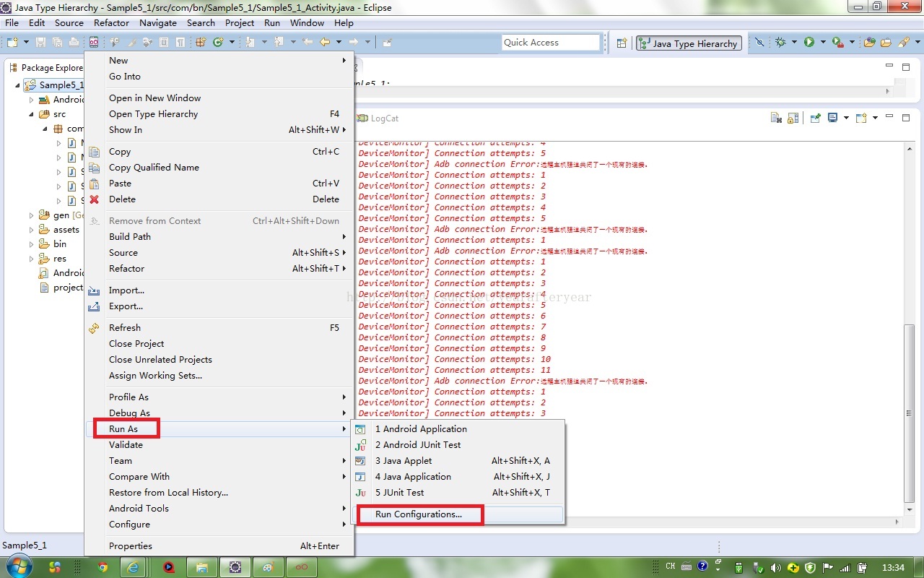Choose 2 Android JUnit Test

(458, 445)
